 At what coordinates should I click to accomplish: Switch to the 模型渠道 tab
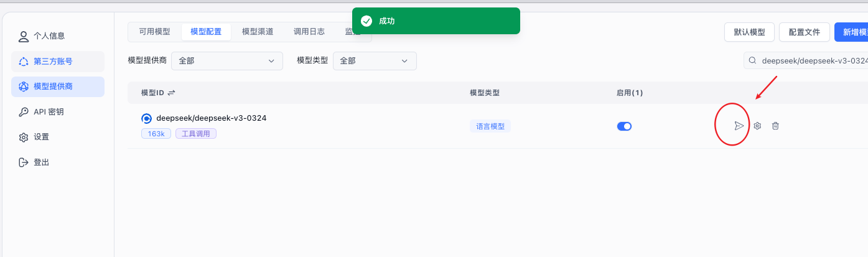click(258, 32)
